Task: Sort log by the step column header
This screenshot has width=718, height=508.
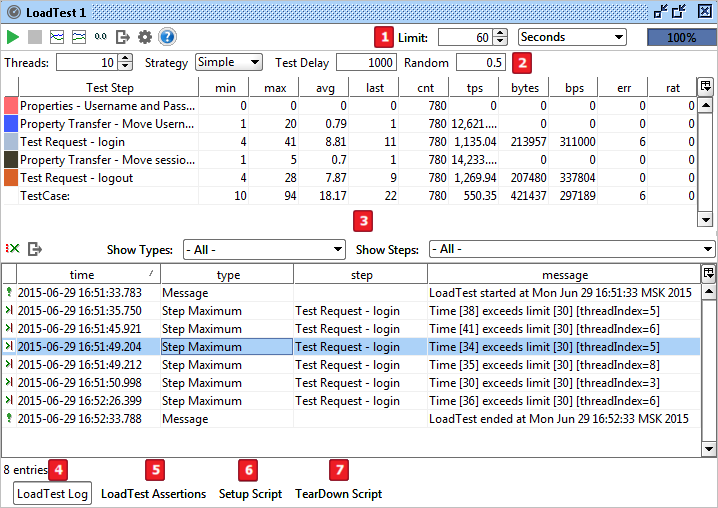Action: tap(361, 274)
